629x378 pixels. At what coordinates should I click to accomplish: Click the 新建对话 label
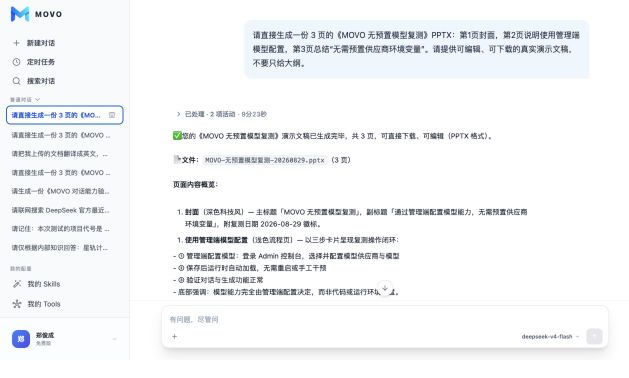(x=41, y=43)
